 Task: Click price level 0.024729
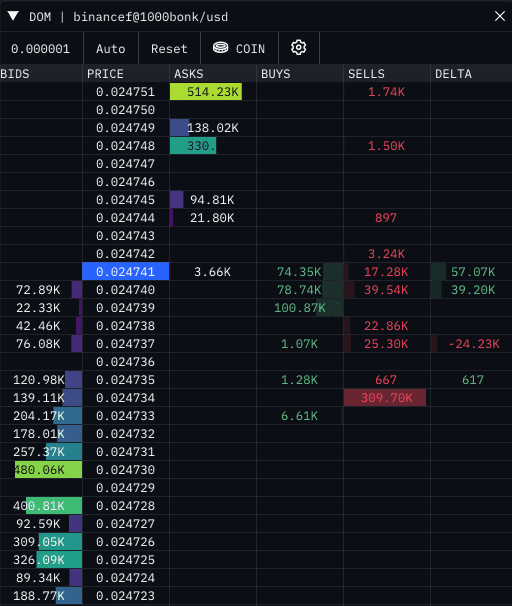126,488
